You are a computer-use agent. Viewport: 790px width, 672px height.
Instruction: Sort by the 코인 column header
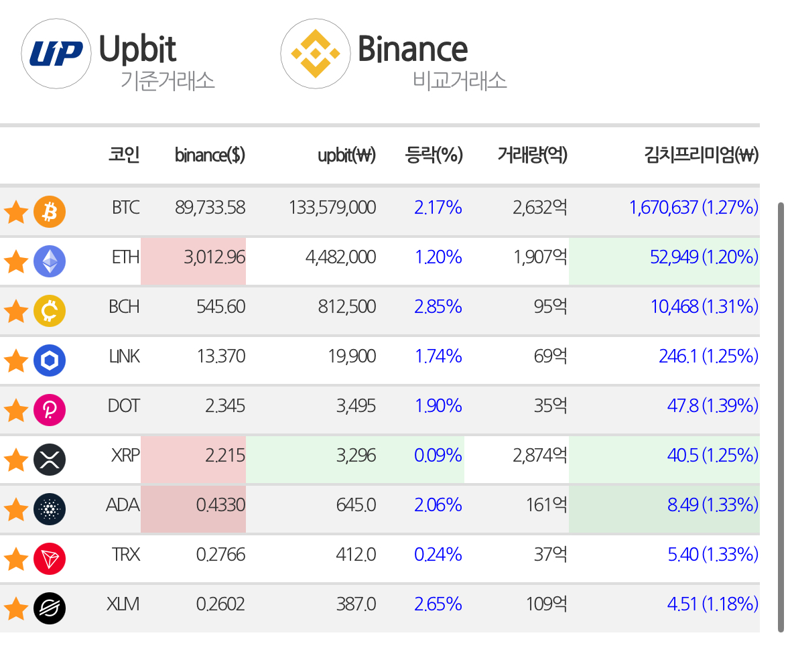124,155
